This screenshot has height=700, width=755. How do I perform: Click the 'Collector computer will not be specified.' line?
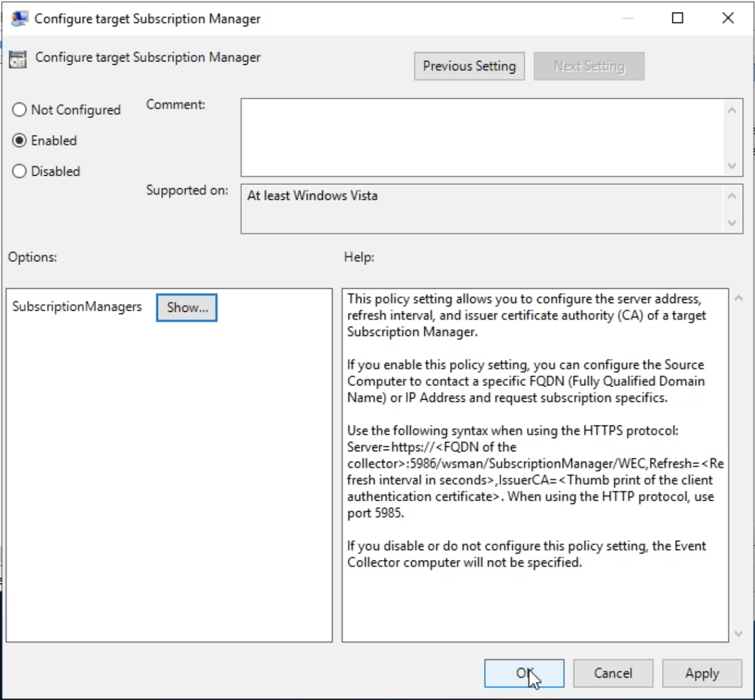pos(464,563)
